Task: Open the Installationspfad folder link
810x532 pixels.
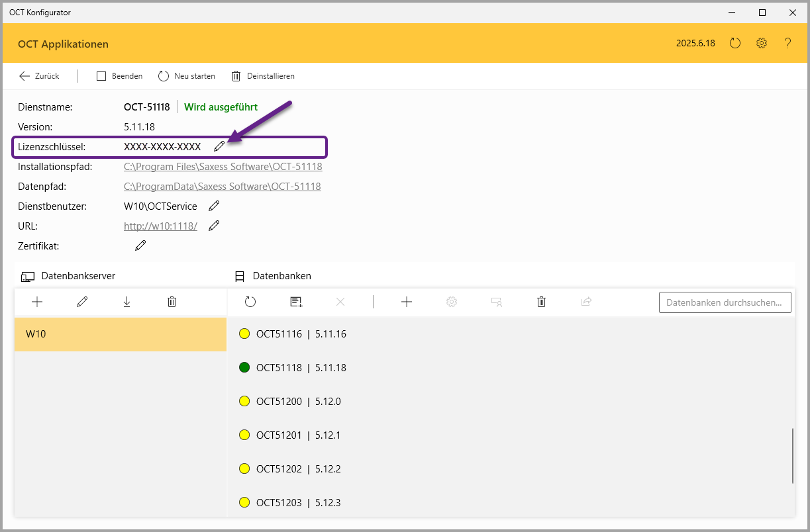Action: click(x=223, y=167)
